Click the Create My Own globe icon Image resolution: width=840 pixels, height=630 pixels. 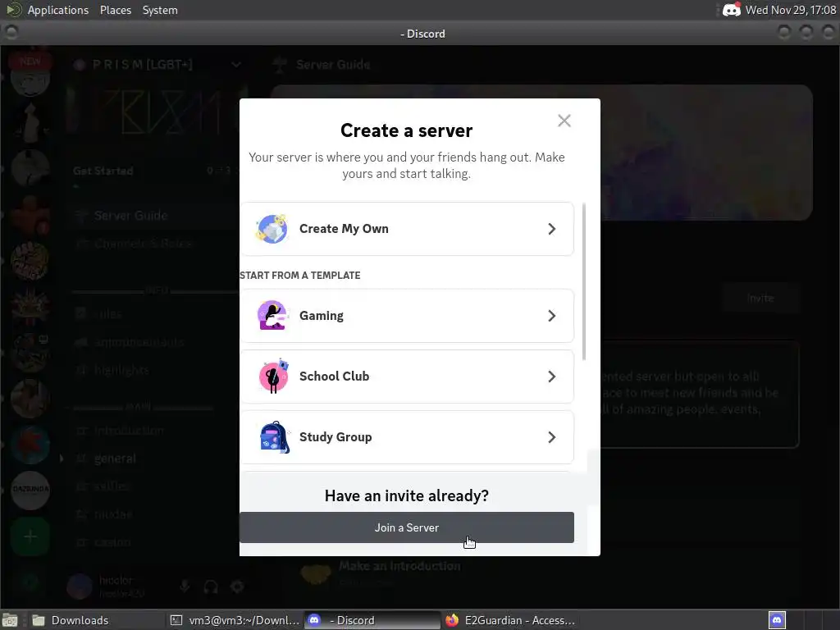coord(272,229)
